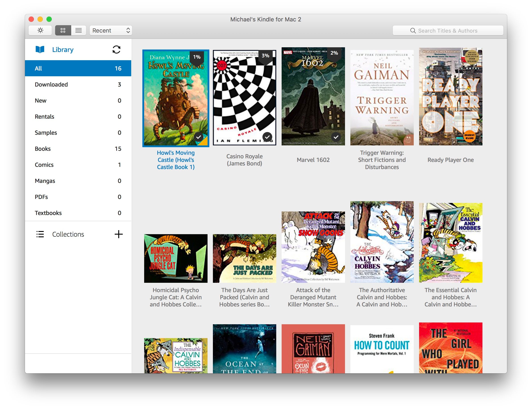Click the brightness/theme sun icon button
This screenshot has width=532, height=409.
[x=40, y=30]
